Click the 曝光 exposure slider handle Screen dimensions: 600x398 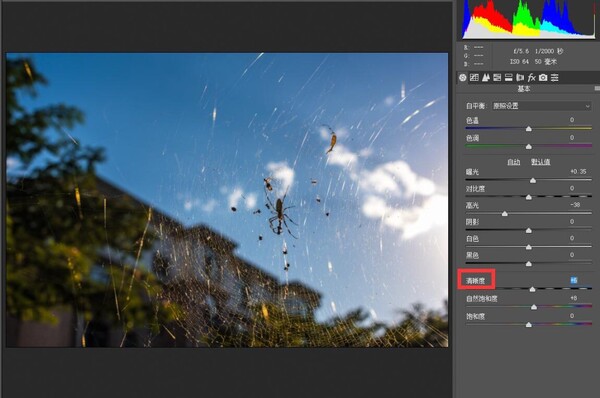click(533, 180)
